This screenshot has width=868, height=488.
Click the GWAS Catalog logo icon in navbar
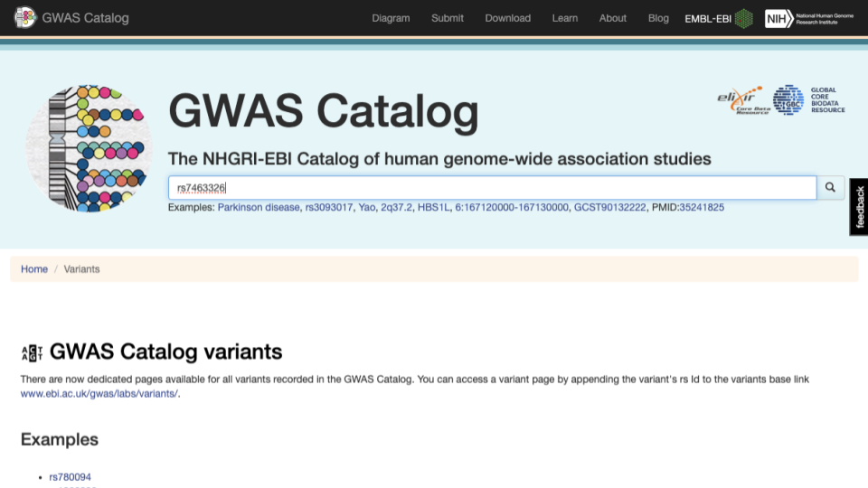[x=25, y=18]
